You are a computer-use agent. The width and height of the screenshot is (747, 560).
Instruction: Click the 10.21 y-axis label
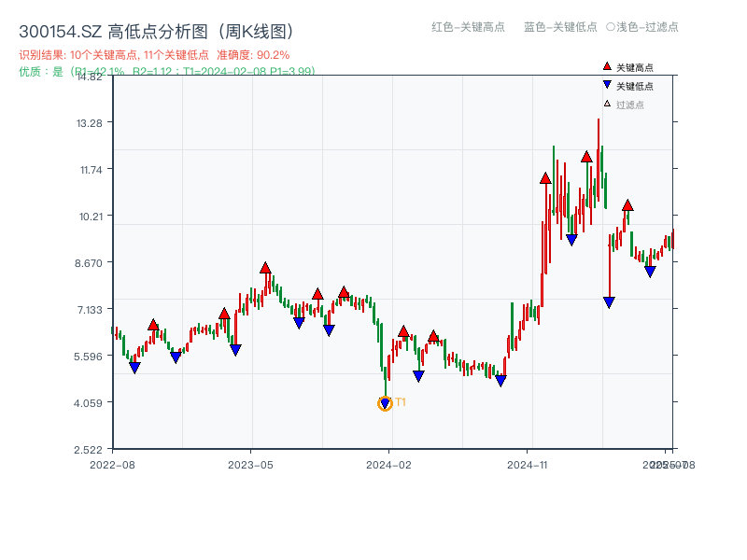coord(91,217)
